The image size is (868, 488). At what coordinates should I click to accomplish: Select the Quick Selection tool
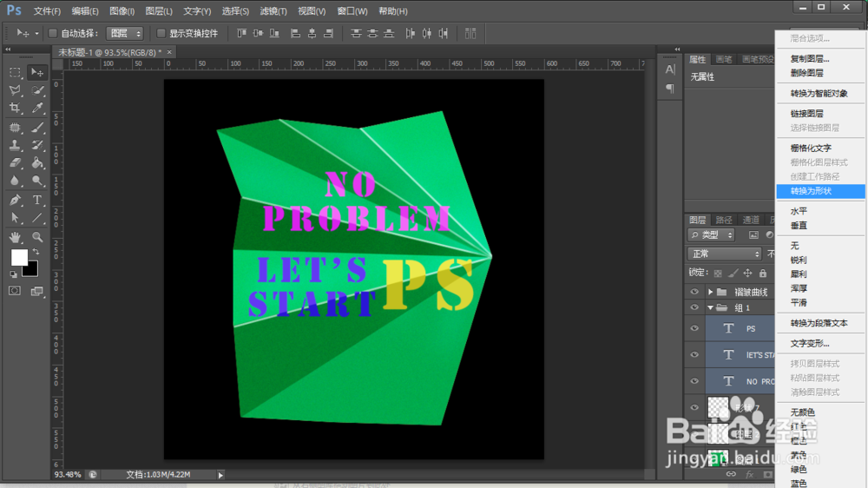point(37,90)
